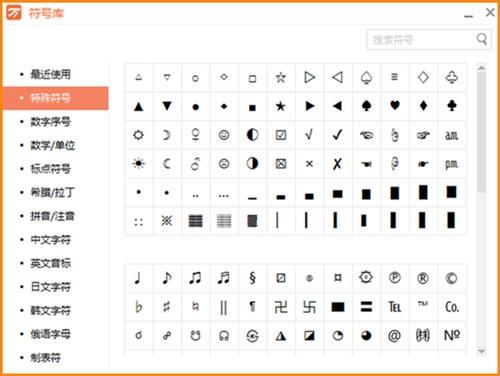Choose the section sign § symbol
Viewport: 500px width, 376px height.
tap(252, 278)
